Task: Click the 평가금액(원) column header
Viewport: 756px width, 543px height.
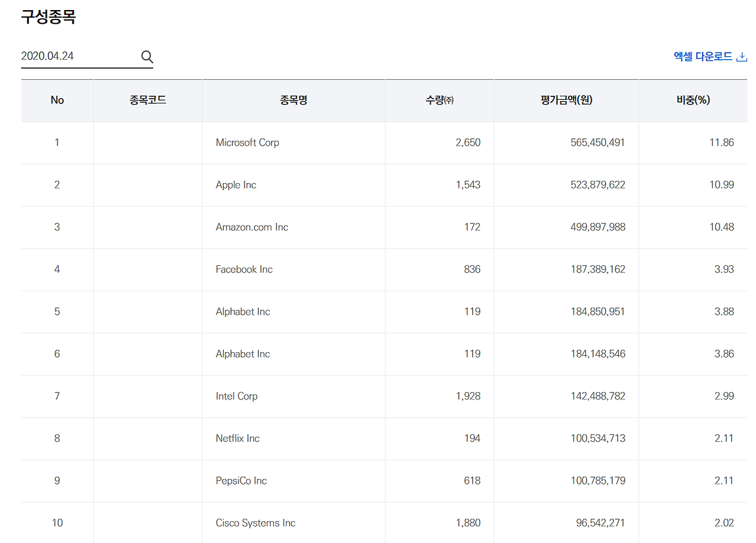Action: click(566, 100)
